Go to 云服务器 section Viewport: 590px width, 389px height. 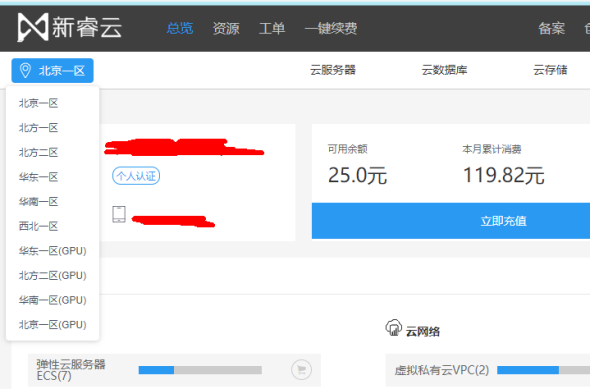pyautogui.click(x=333, y=70)
